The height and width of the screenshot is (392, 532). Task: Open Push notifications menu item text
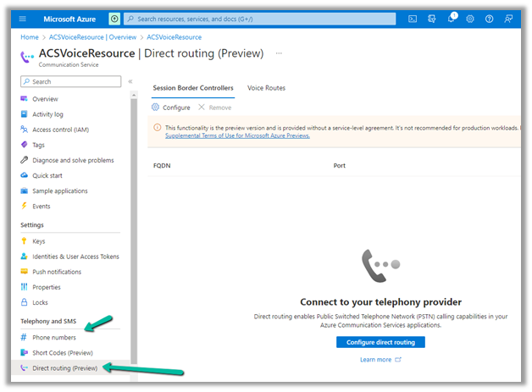pyautogui.click(x=57, y=272)
